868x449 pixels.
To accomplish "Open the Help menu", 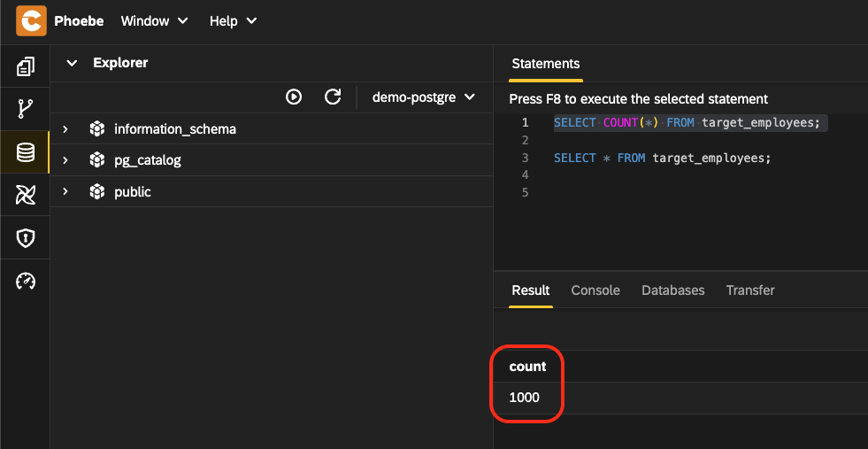I will point(233,20).
